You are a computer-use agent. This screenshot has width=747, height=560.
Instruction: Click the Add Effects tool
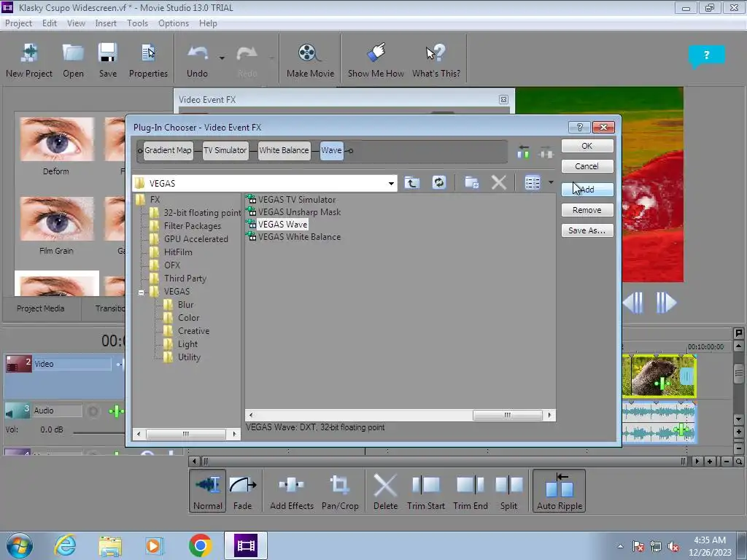[292, 491]
